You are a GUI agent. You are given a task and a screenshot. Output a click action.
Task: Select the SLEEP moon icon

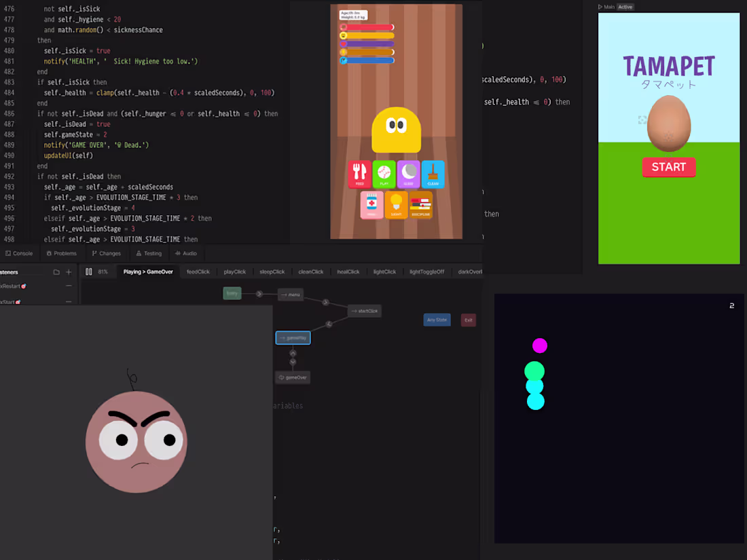pos(408,174)
